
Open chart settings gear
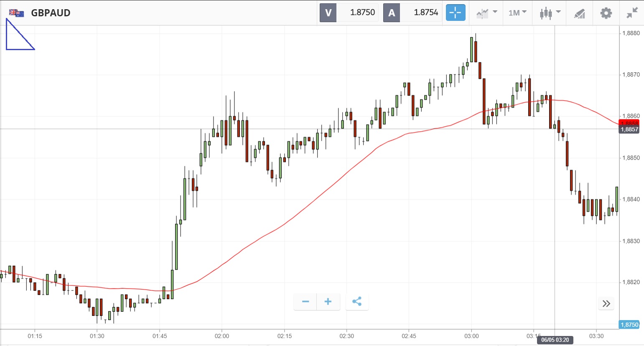tap(606, 13)
